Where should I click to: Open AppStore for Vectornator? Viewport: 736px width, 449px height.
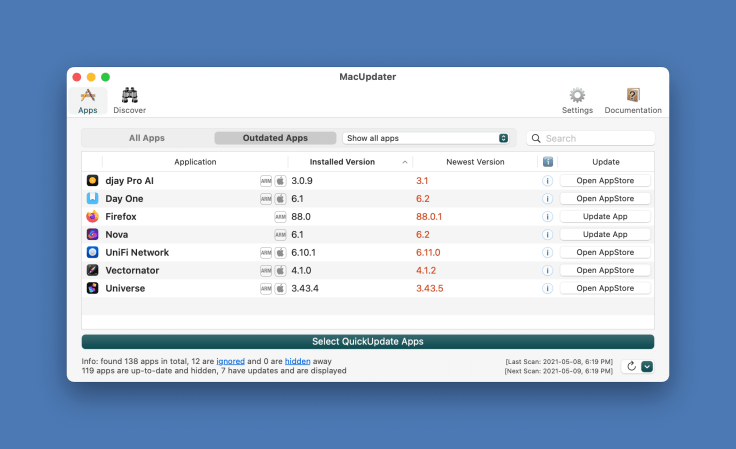pyautogui.click(x=605, y=270)
